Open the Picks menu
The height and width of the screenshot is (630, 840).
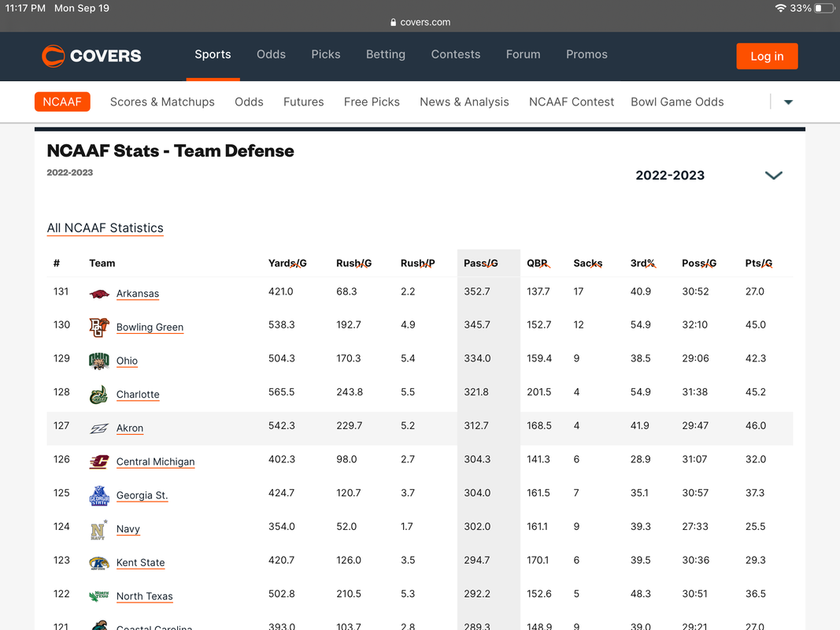coord(326,54)
